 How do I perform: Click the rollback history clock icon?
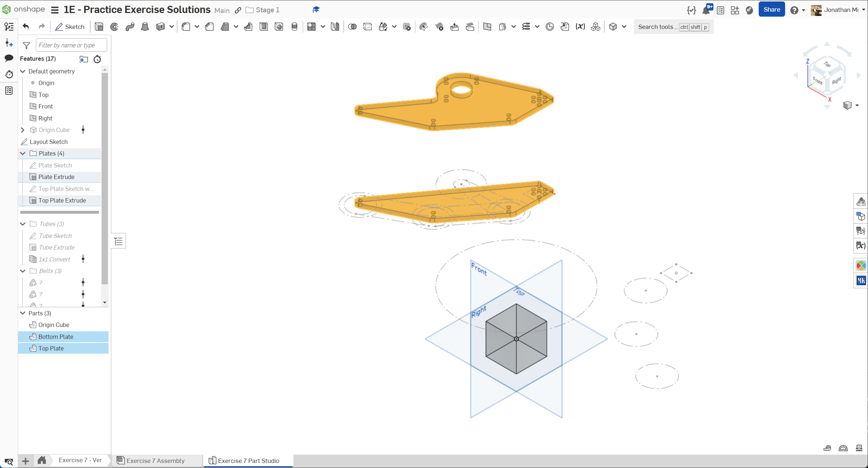97,59
